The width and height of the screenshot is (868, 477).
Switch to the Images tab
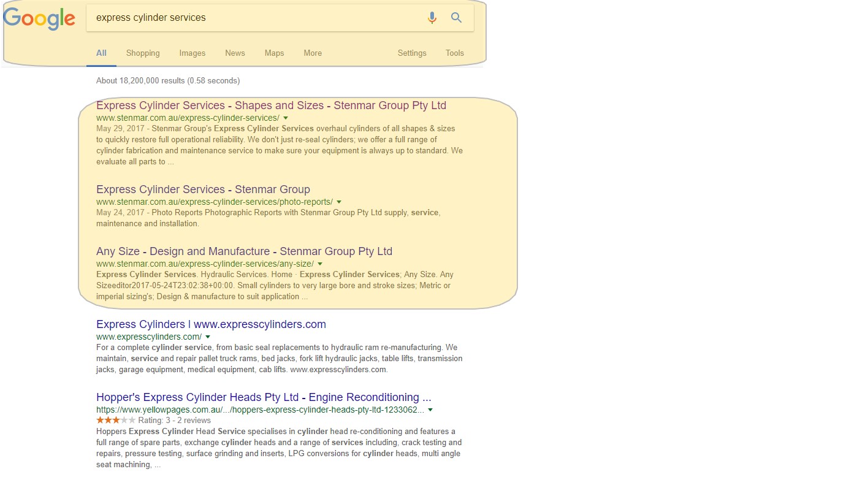[192, 53]
